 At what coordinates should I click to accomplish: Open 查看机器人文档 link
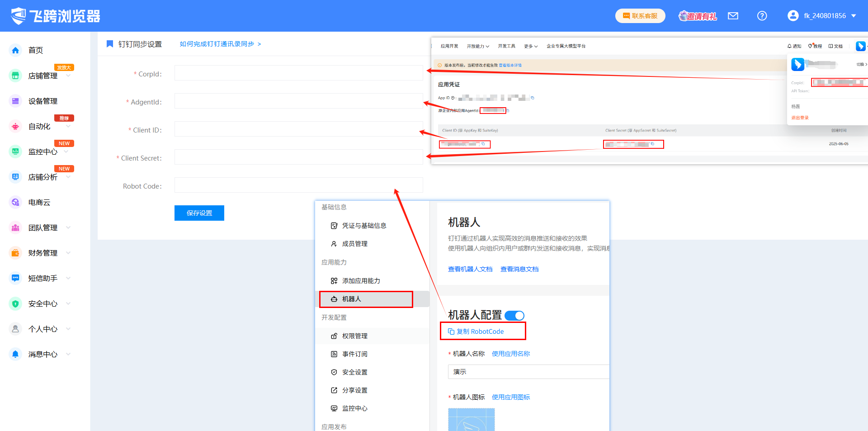(470, 269)
